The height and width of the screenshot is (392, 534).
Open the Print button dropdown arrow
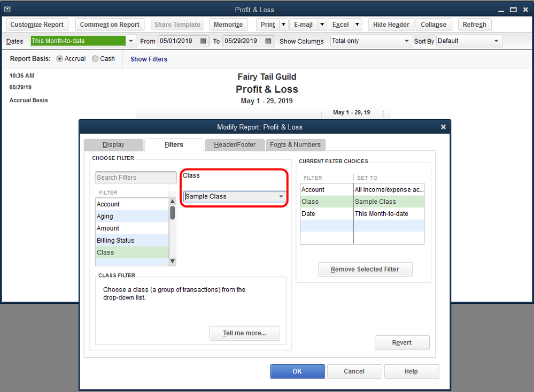coord(283,25)
